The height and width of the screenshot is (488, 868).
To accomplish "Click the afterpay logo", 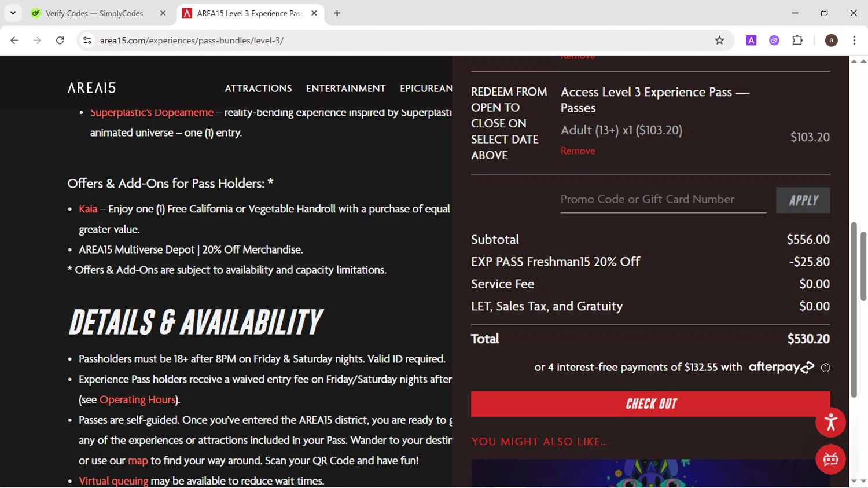I will point(781,368).
